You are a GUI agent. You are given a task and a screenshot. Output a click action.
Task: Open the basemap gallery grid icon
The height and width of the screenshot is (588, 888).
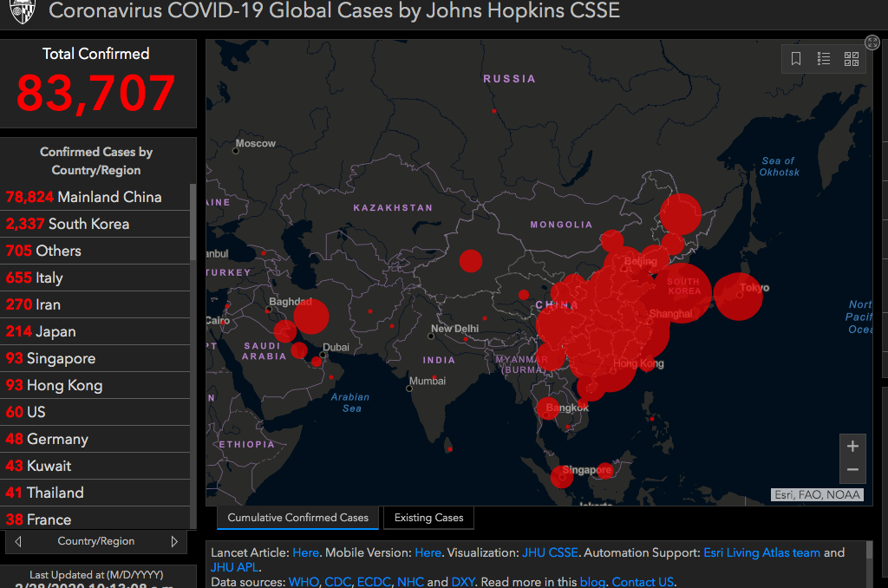point(852,59)
